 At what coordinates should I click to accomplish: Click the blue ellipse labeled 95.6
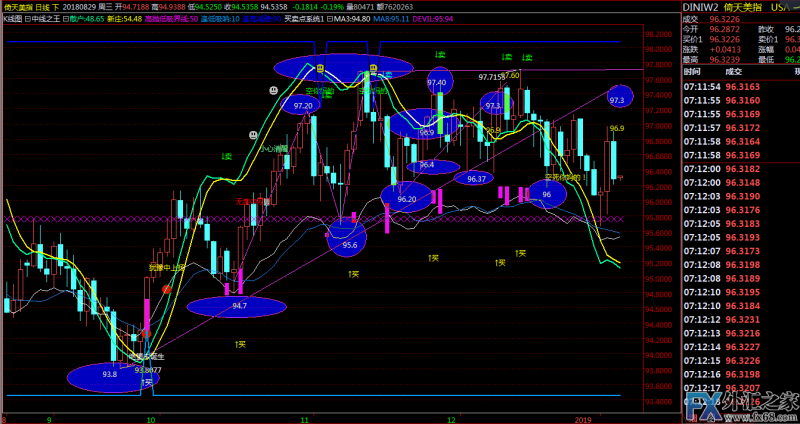(348, 239)
